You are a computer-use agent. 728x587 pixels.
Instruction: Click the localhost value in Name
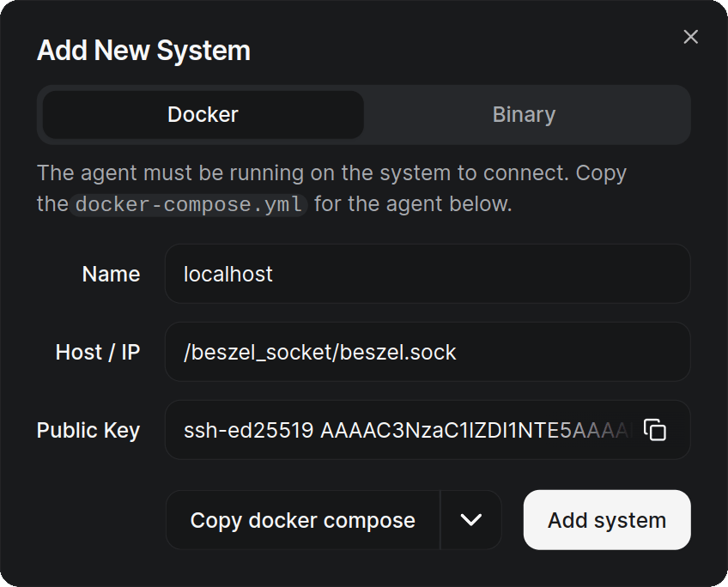pyautogui.click(x=228, y=274)
